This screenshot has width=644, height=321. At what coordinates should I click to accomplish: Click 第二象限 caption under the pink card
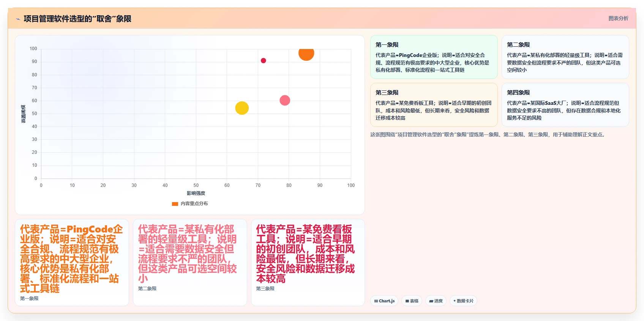pos(147,289)
